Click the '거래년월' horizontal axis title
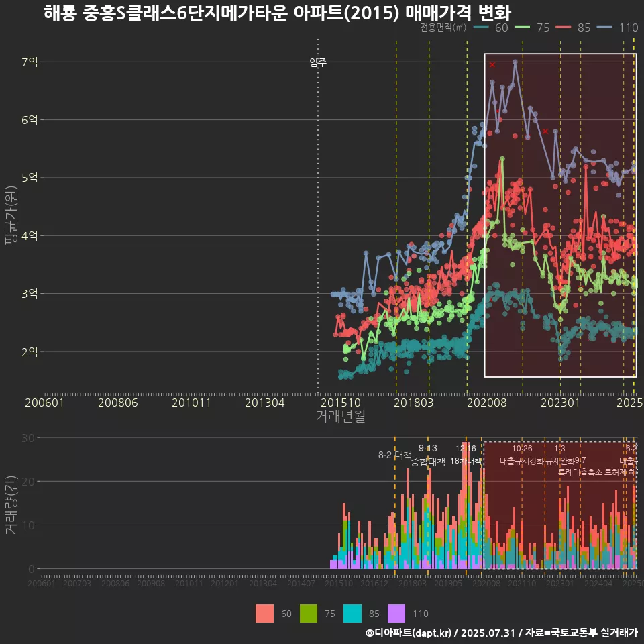This screenshot has width=644, height=644. 341,416
